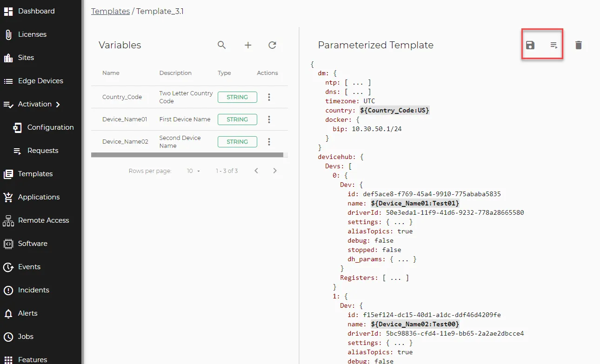
Task: Click the Name column header
Action: click(111, 73)
